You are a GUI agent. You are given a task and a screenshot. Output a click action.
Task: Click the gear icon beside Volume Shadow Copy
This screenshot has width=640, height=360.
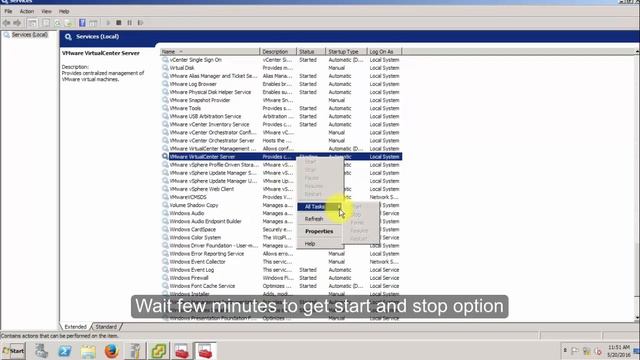click(x=165, y=205)
